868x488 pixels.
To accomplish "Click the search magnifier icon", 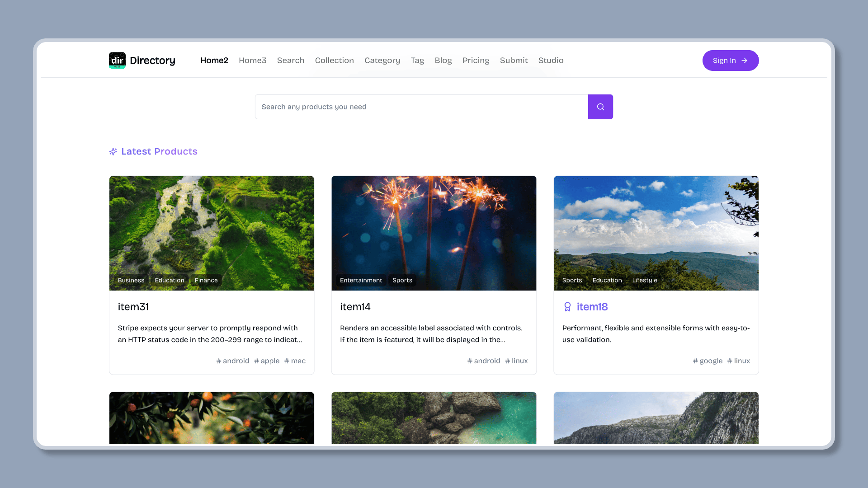I will [x=600, y=107].
